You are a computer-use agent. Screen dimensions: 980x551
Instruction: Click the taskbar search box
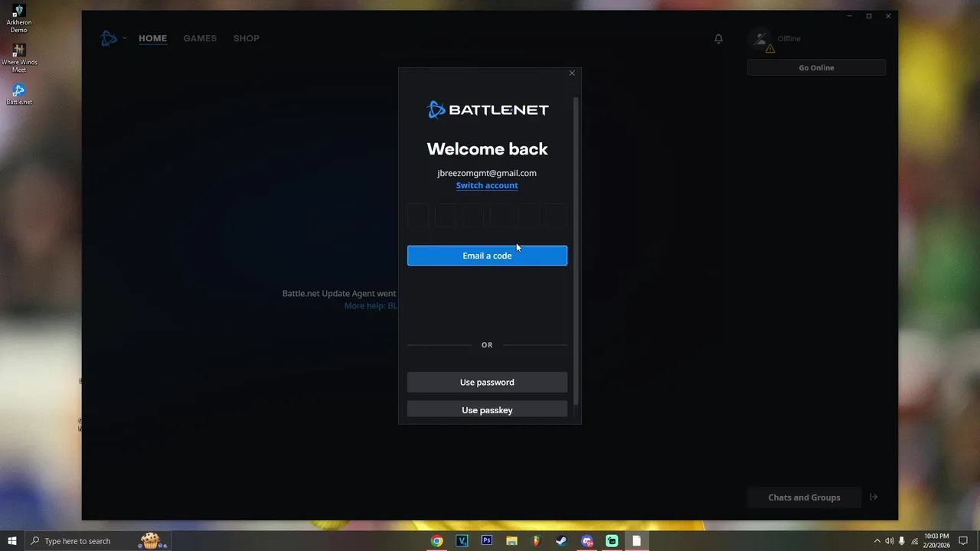click(98, 541)
